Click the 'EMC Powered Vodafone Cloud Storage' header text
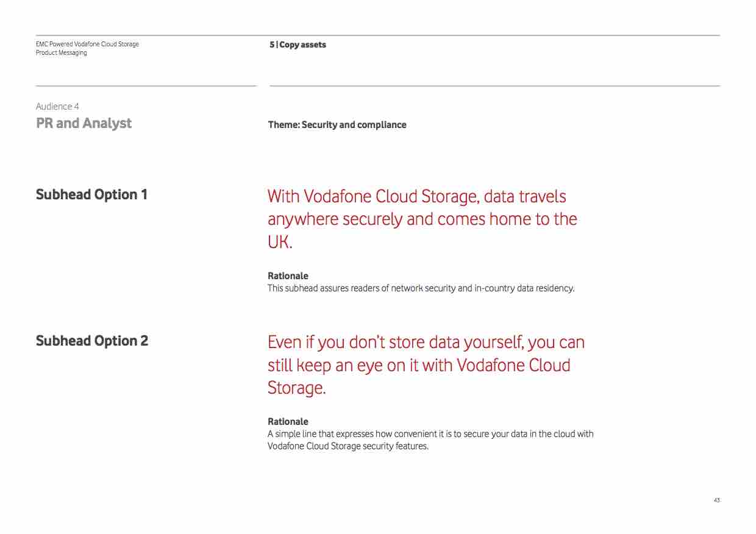 87,44
